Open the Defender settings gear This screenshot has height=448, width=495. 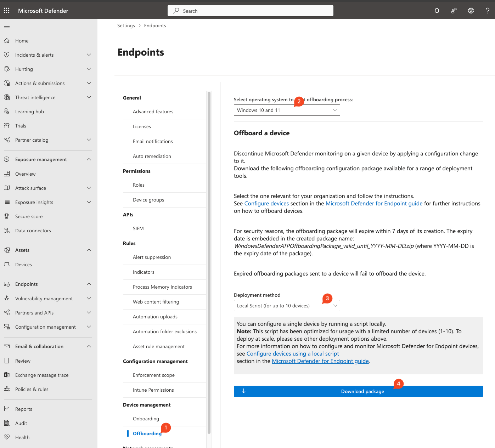[471, 11]
